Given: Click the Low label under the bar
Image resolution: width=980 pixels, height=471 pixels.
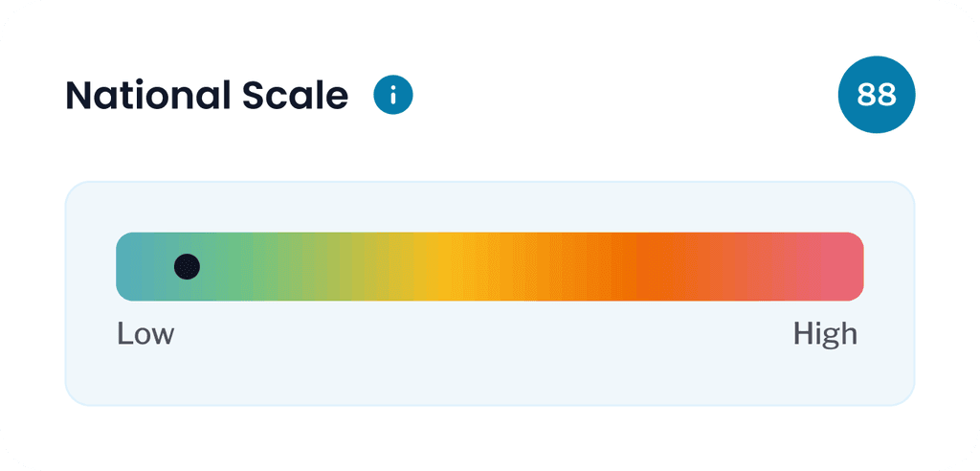Looking at the screenshot, I should (x=145, y=334).
